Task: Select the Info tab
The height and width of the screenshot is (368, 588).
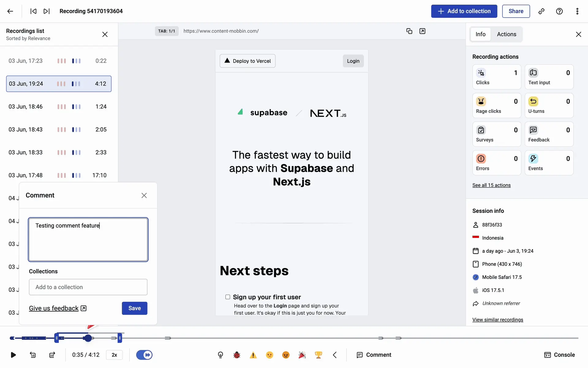Action: coord(480,34)
